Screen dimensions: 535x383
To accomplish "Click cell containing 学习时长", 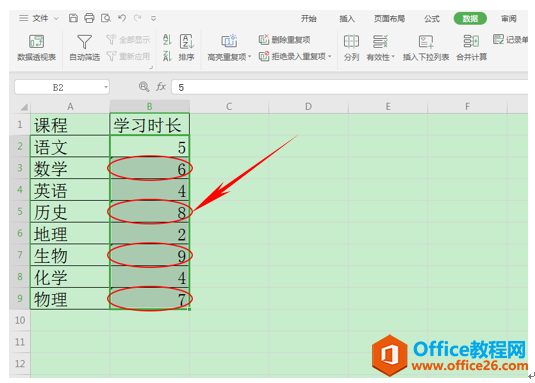I will 149,124.
